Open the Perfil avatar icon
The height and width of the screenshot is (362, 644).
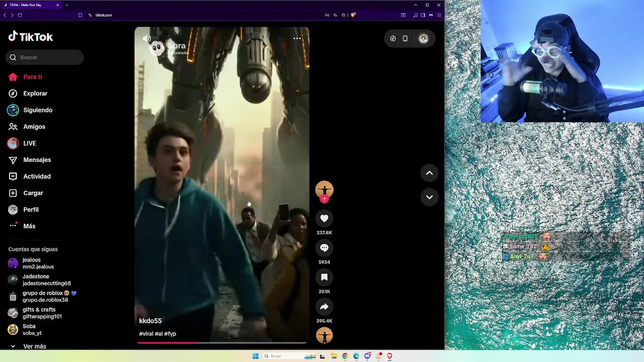pyautogui.click(x=13, y=210)
